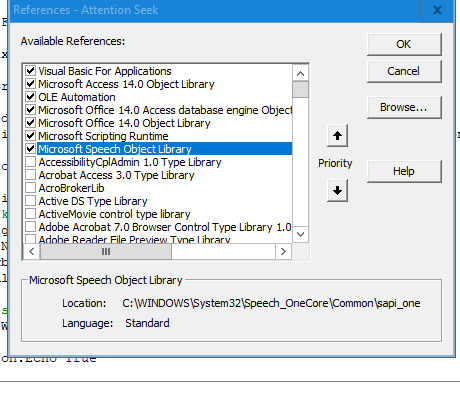460x393 pixels.
Task: Select Microsoft Scripting Runtime row text
Action: [103, 136]
